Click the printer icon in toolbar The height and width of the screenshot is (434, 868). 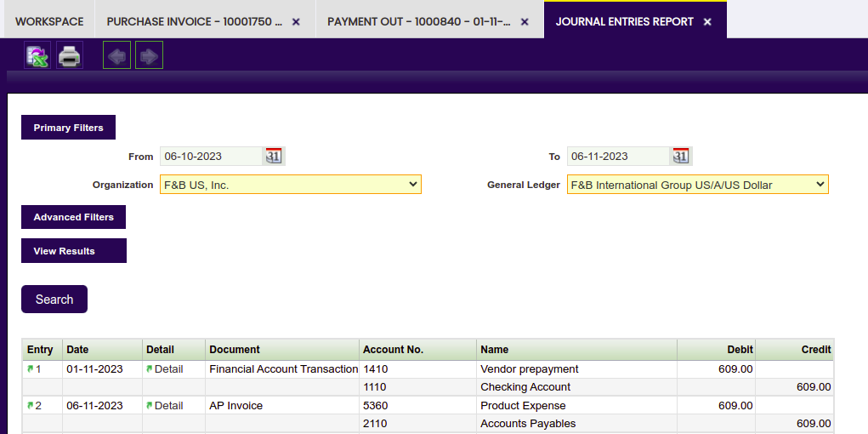click(x=70, y=54)
